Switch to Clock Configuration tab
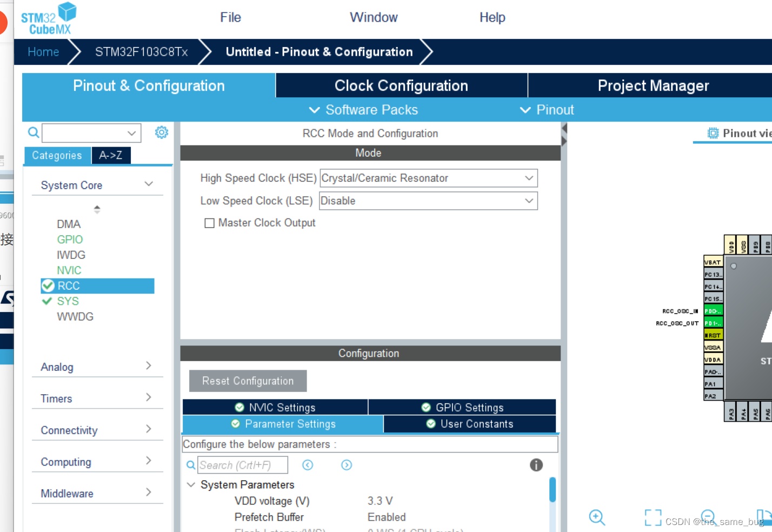The width and height of the screenshot is (772, 532). click(x=401, y=85)
